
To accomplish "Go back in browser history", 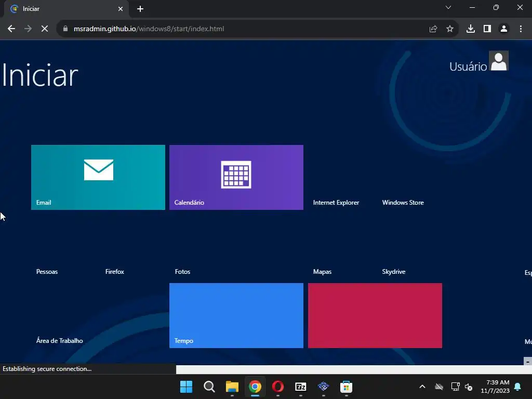I will coord(11,29).
